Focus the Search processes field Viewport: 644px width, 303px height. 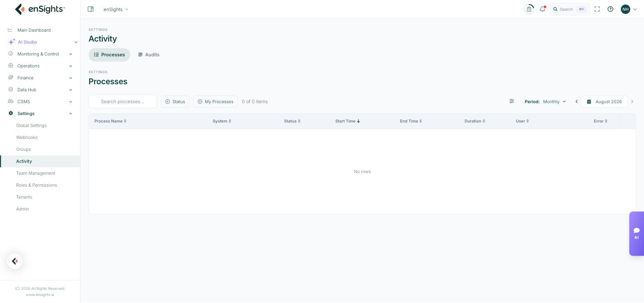[x=123, y=102]
